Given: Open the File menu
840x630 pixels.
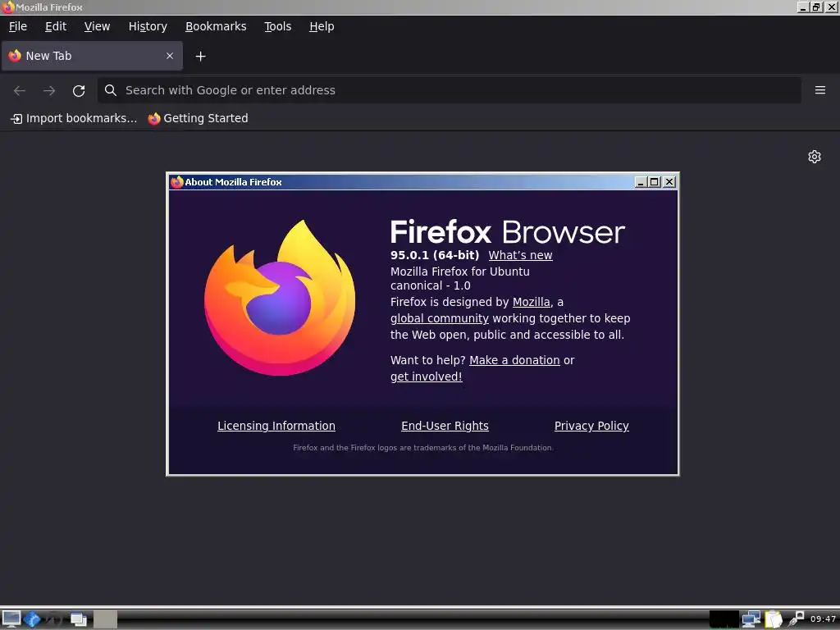Looking at the screenshot, I should point(18,26).
